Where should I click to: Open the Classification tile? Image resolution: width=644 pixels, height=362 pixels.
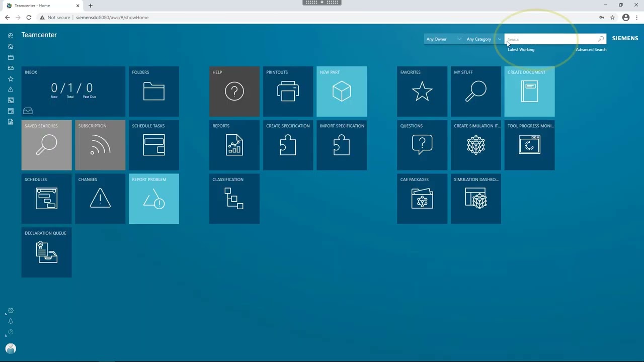tap(234, 199)
